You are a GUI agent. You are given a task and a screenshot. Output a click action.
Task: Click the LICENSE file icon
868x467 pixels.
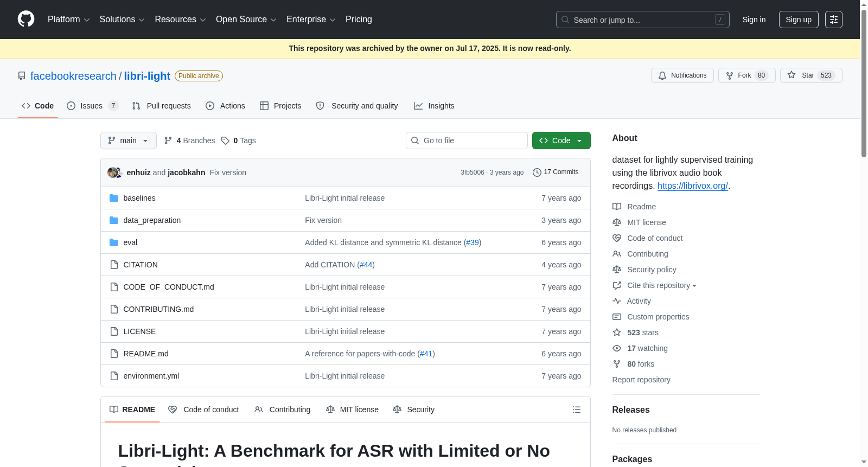(x=114, y=331)
